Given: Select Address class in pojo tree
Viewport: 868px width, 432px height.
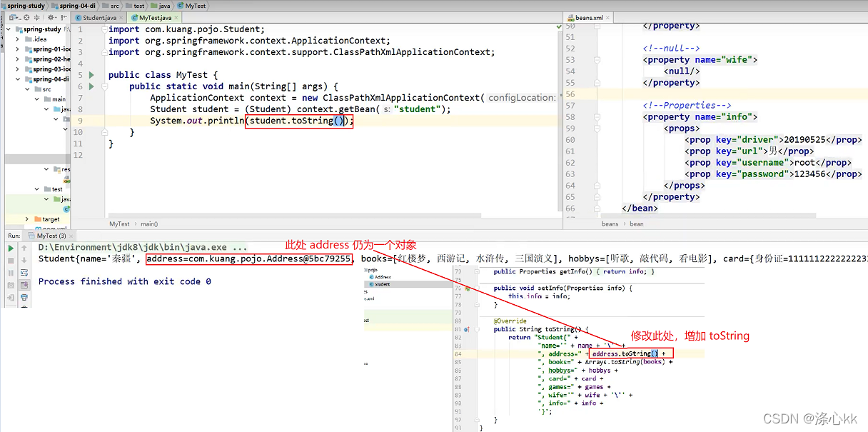Looking at the screenshot, I should pos(379,277).
